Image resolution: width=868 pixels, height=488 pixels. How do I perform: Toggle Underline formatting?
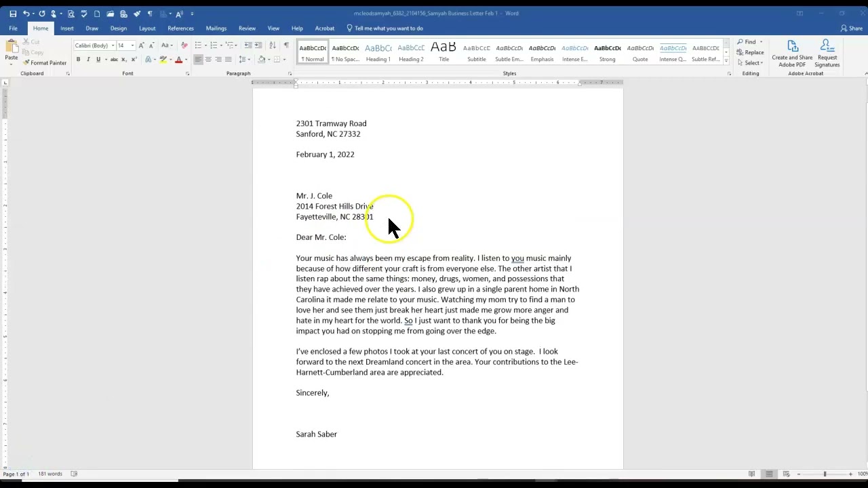98,60
